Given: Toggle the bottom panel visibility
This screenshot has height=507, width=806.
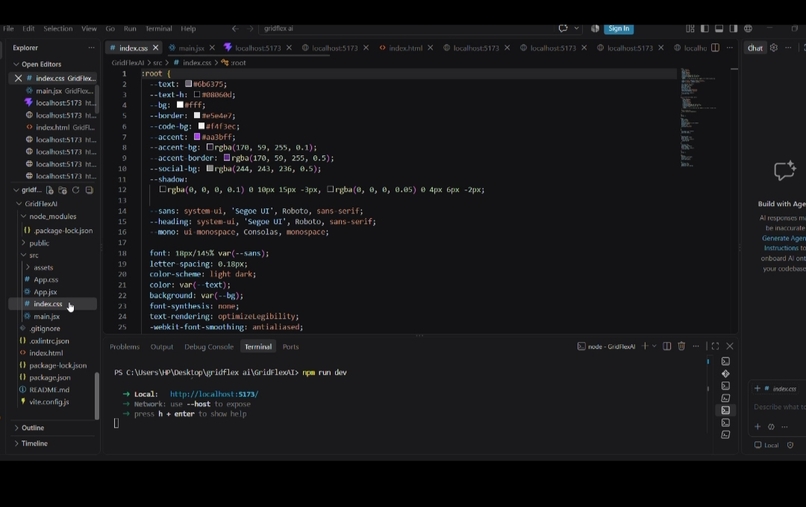Looking at the screenshot, I should pyautogui.click(x=719, y=29).
